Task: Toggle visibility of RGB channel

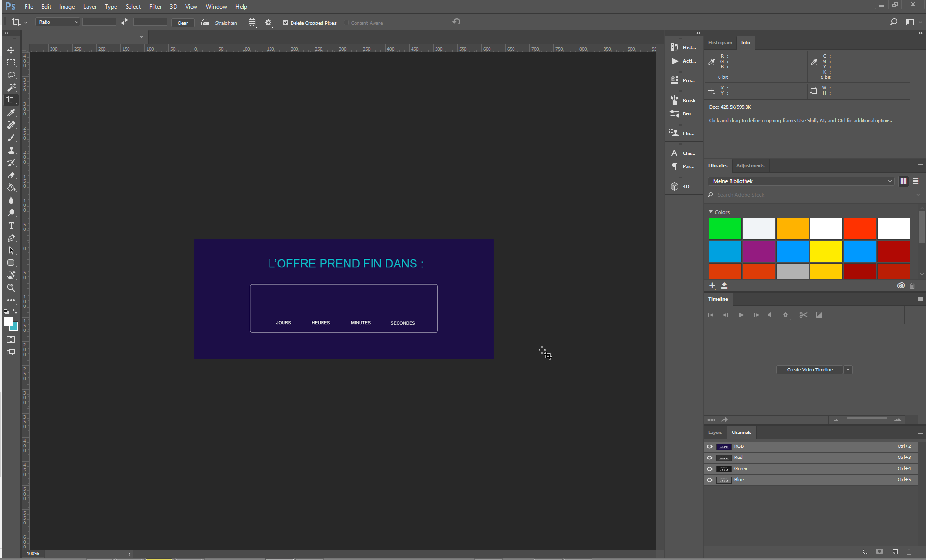Action: pyautogui.click(x=709, y=446)
